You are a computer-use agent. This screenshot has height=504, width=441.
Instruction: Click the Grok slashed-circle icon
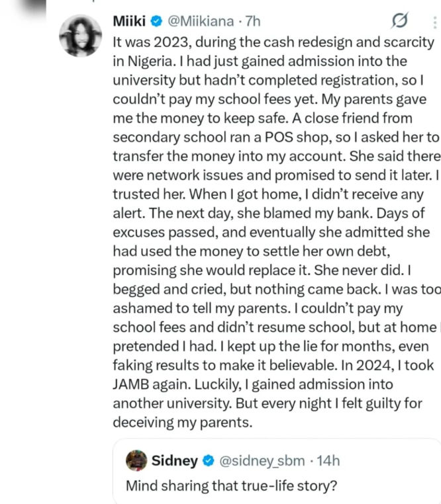coord(401,22)
